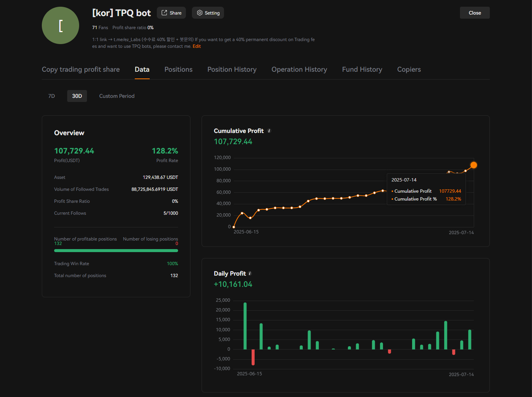Screen dimensions: 532x397
Task: Click the first red loss bar in Daily Profit
Action: (x=253, y=357)
